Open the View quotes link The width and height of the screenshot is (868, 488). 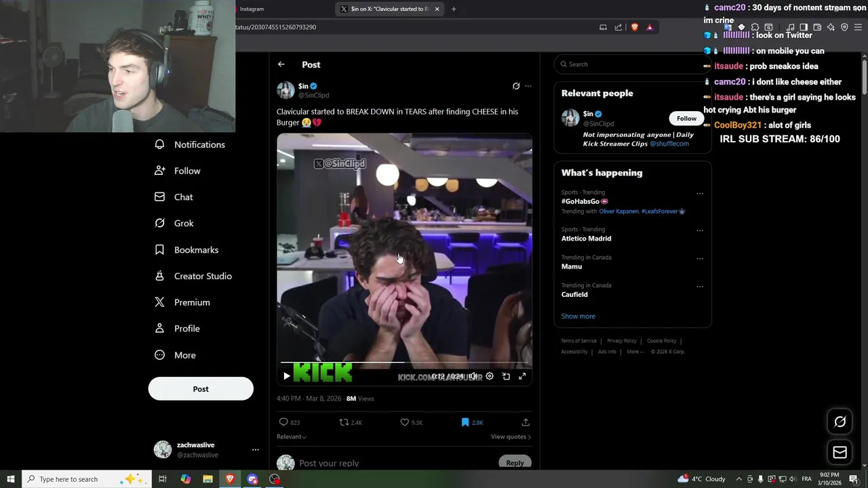pyautogui.click(x=511, y=437)
